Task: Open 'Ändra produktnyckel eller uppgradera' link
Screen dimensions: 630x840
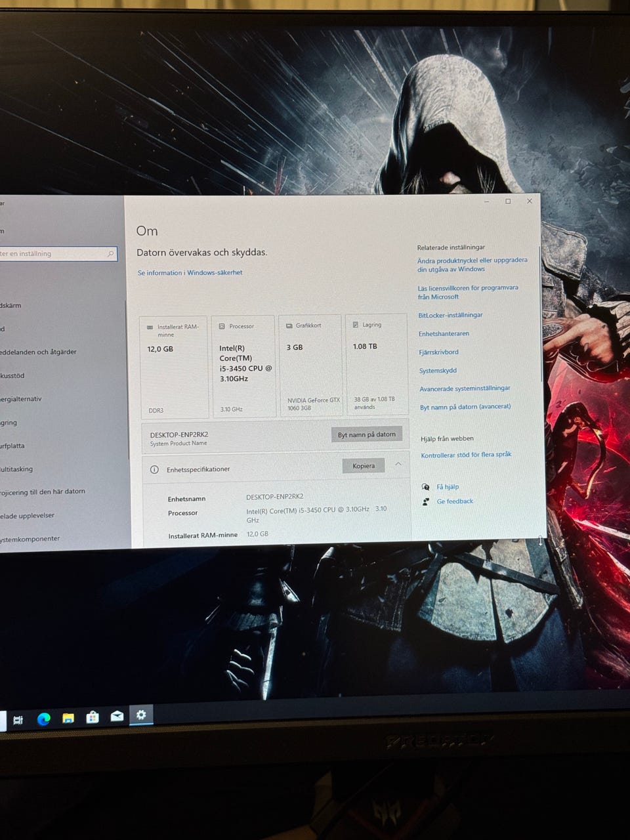Action: pos(472,264)
